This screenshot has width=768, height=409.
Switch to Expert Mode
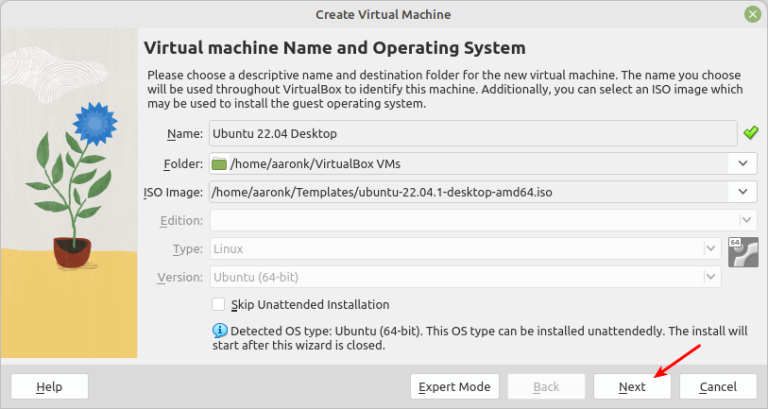point(454,387)
